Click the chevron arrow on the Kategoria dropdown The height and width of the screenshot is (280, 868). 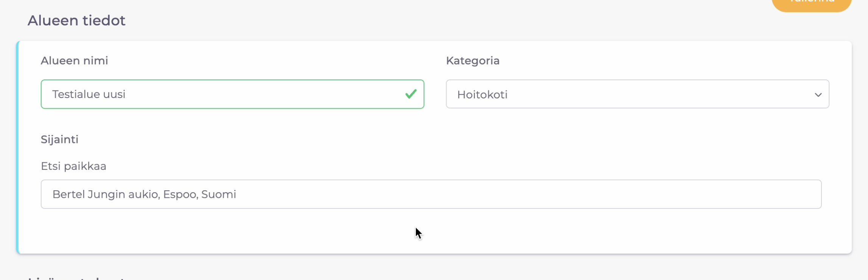[x=818, y=95]
